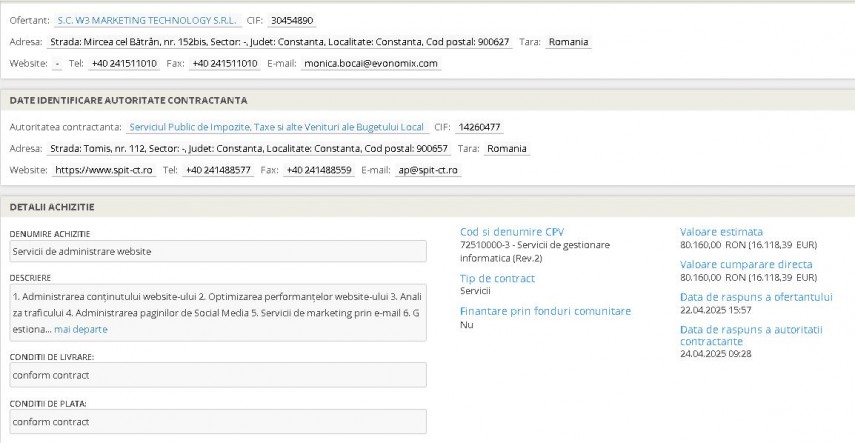Click the 'Valoare estimata' label
This screenshot has width=855, height=443.
[721, 232]
